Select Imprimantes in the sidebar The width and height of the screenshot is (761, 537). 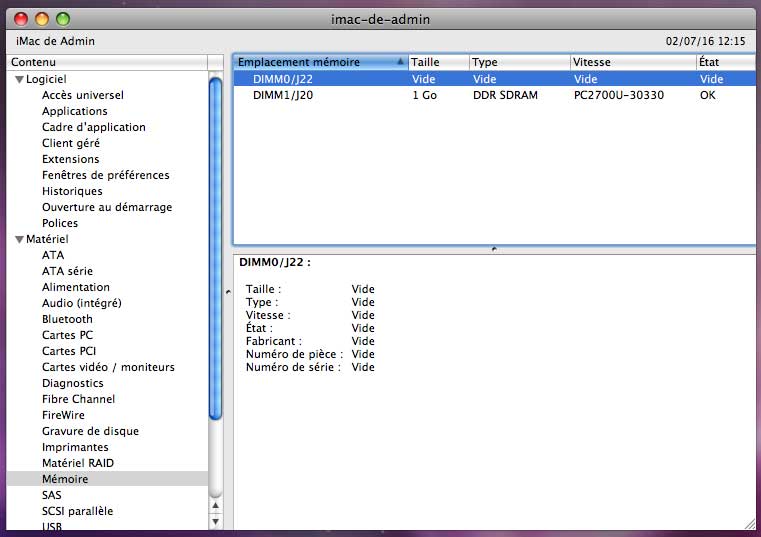coord(75,448)
